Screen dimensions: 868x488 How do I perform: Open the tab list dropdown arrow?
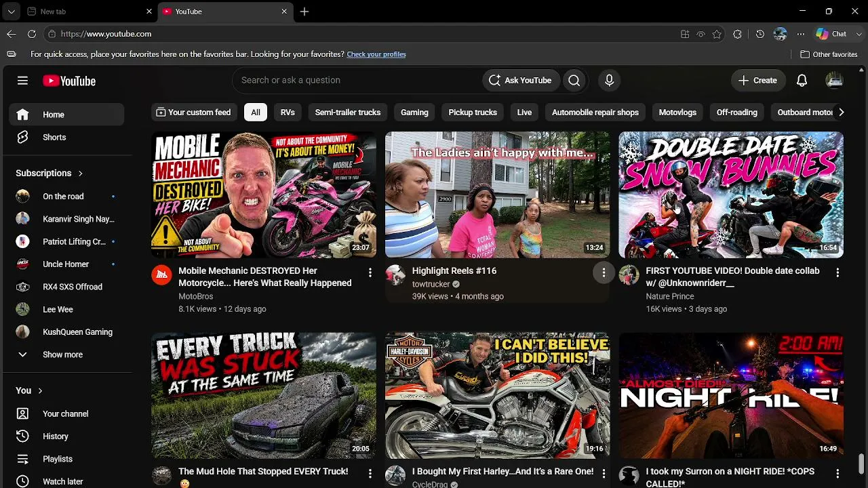(x=12, y=12)
